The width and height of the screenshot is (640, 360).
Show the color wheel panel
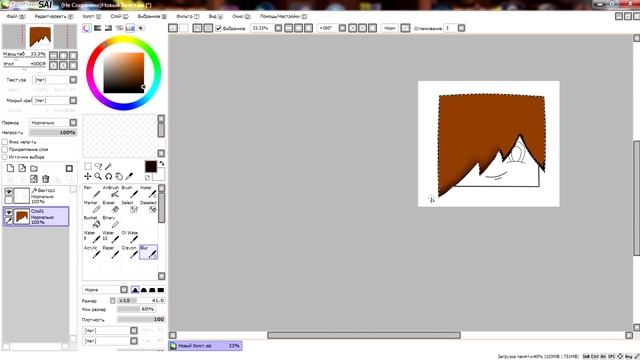pos(87,28)
